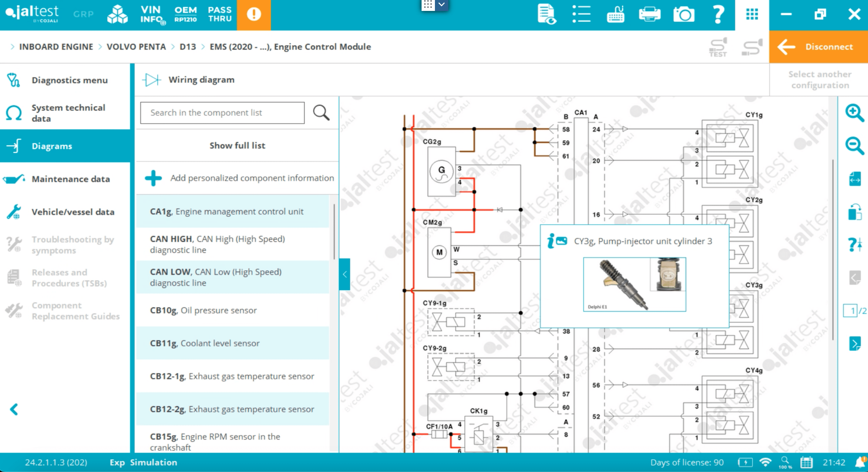
Task: Open the OEM RP1210 option
Action: pyautogui.click(x=185, y=15)
